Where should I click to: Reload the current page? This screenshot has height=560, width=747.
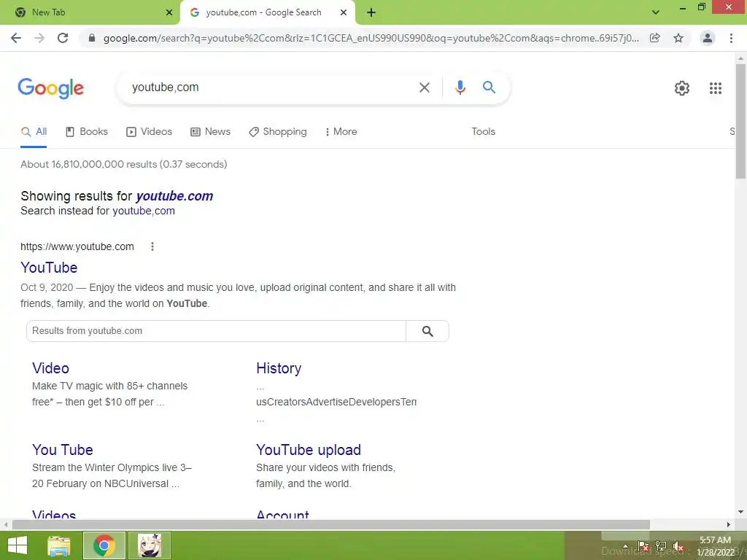(63, 38)
